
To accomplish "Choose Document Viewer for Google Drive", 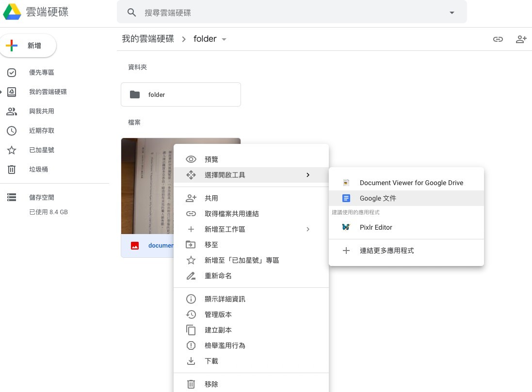I will 411,183.
